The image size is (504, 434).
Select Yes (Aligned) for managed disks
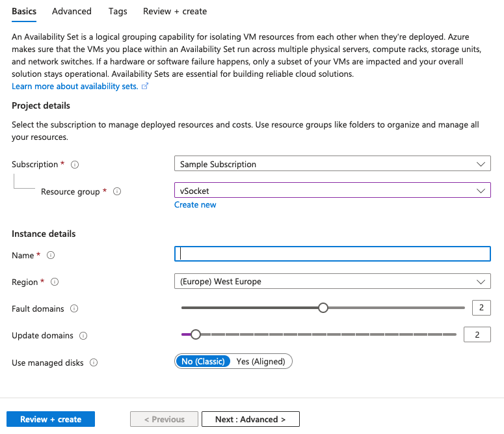click(261, 361)
